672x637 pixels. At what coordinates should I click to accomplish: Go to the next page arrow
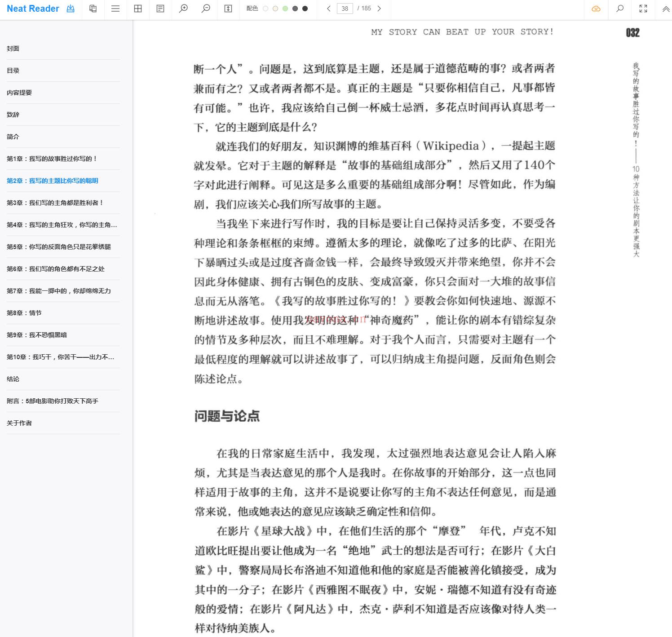pyautogui.click(x=379, y=9)
